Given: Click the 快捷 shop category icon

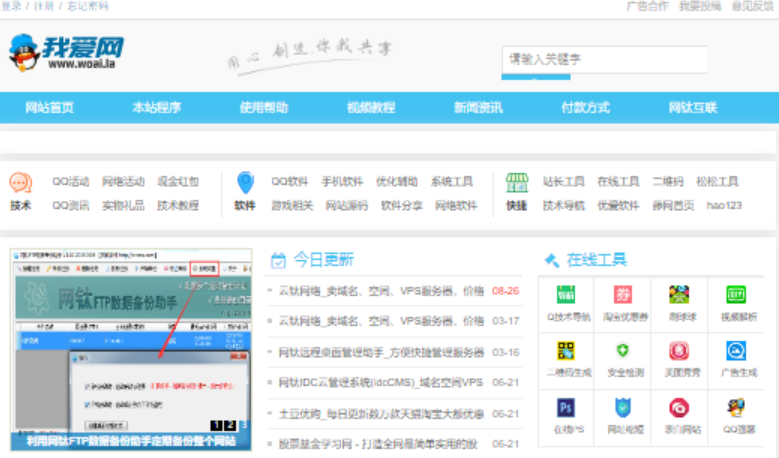Looking at the screenshot, I should [516, 183].
